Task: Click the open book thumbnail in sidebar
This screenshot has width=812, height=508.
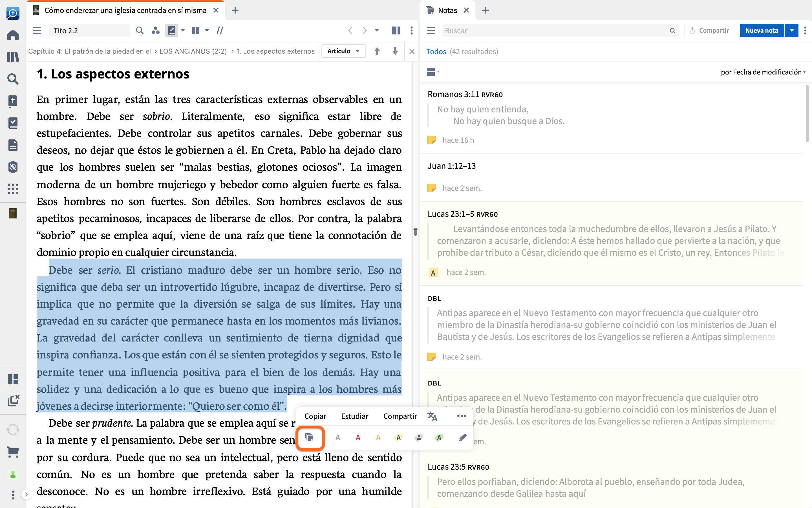Action: pos(13,213)
